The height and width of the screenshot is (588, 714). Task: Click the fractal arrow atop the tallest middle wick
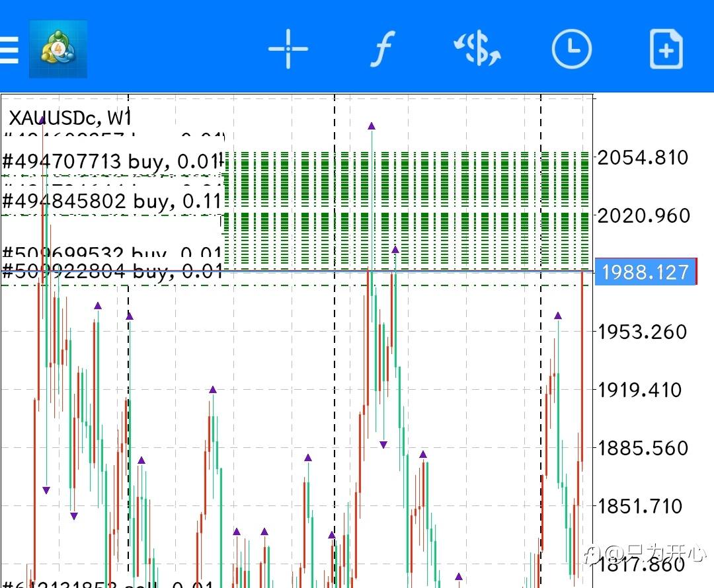pos(372,126)
